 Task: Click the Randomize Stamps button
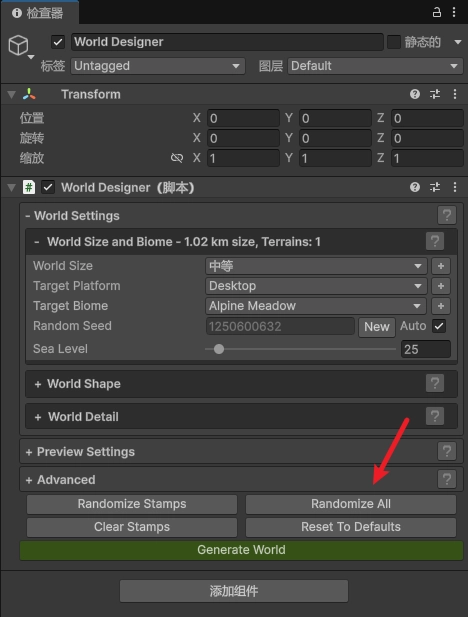click(132, 504)
